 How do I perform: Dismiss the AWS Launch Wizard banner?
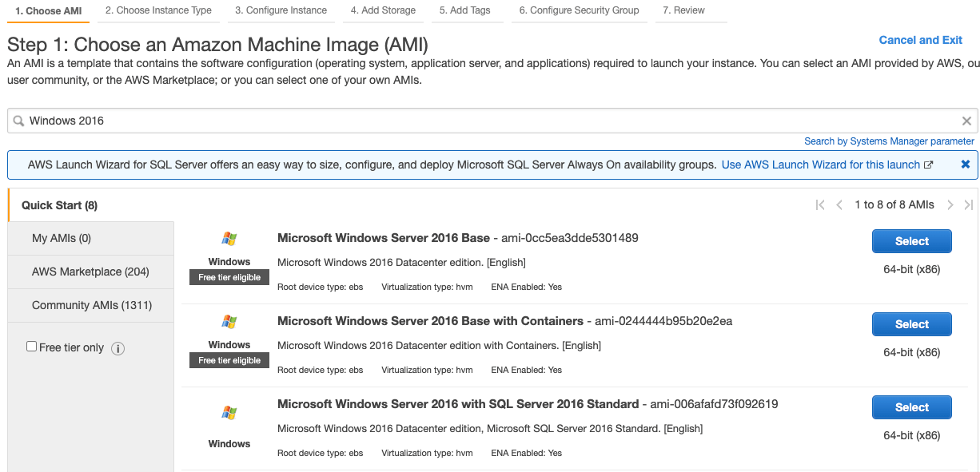pyautogui.click(x=965, y=165)
